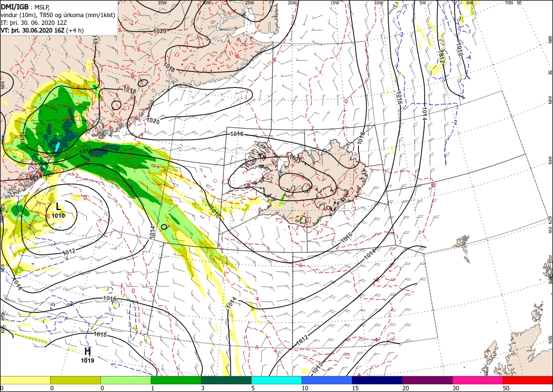Screen dimensions: 553x392
Task: Click the 'VT: þri. 30.06.2020 16Z (+4 h)' line
Action: point(42,30)
